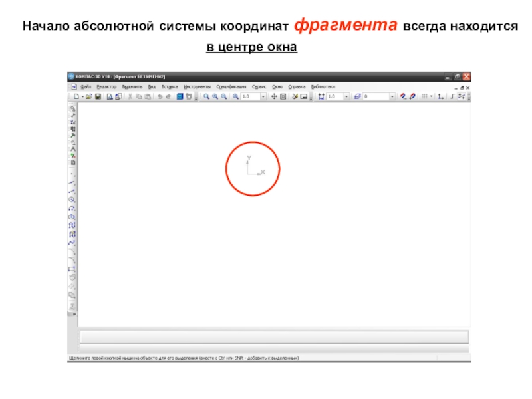Viewport: 532px width, 399px height.
Task: Toggle snapping with the magnet icon
Action: click(x=403, y=97)
